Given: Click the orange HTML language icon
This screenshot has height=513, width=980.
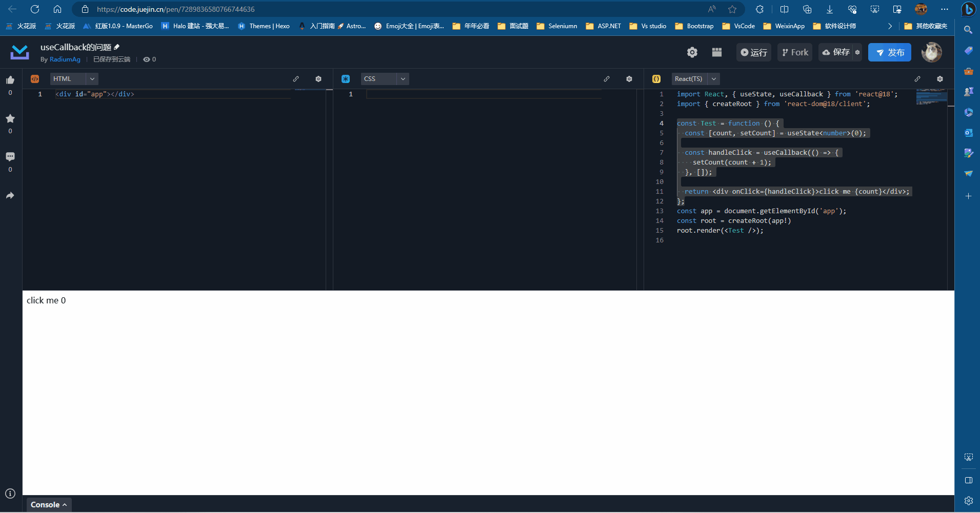Looking at the screenshot, I should (35, 79).
